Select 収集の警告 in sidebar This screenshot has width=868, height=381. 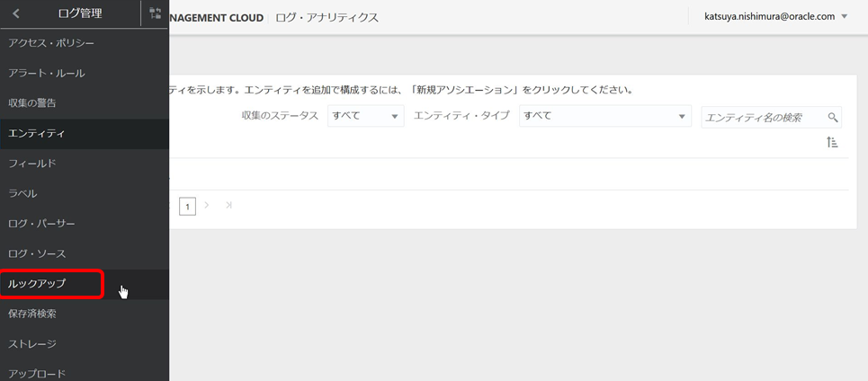(x=85, y=102)
